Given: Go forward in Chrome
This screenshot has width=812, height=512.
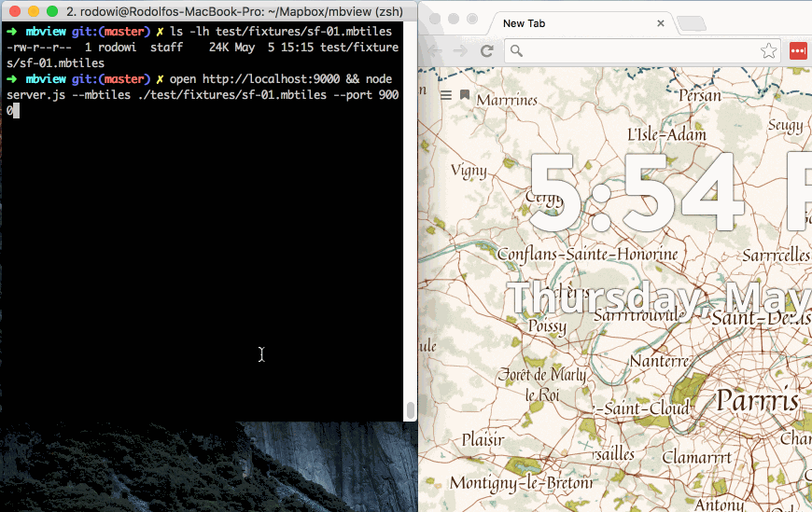Looking at the screenshot, I should click(460, 50).
